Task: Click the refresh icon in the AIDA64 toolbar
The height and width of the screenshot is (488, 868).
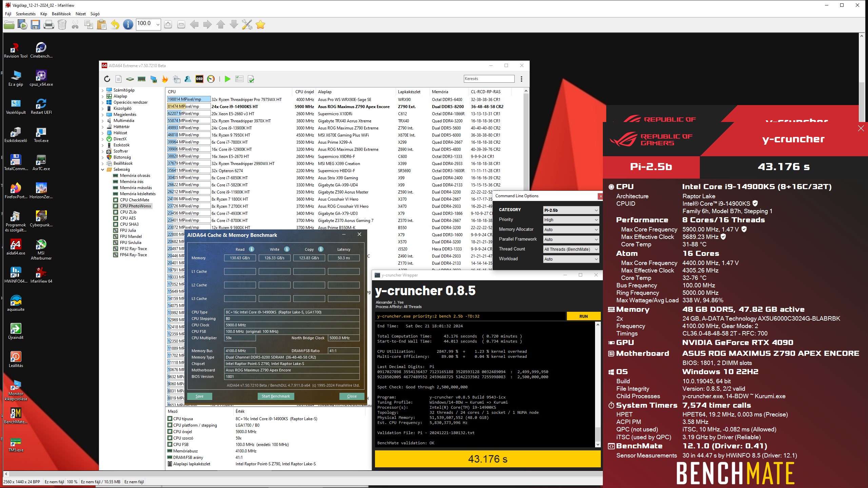Action: (x=107, y=79)
